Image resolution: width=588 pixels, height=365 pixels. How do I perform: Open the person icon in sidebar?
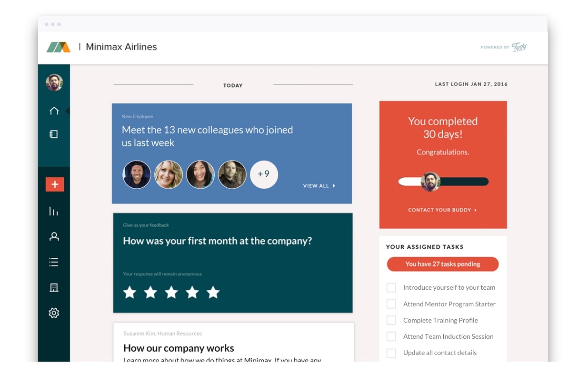[x=54, y=236]
